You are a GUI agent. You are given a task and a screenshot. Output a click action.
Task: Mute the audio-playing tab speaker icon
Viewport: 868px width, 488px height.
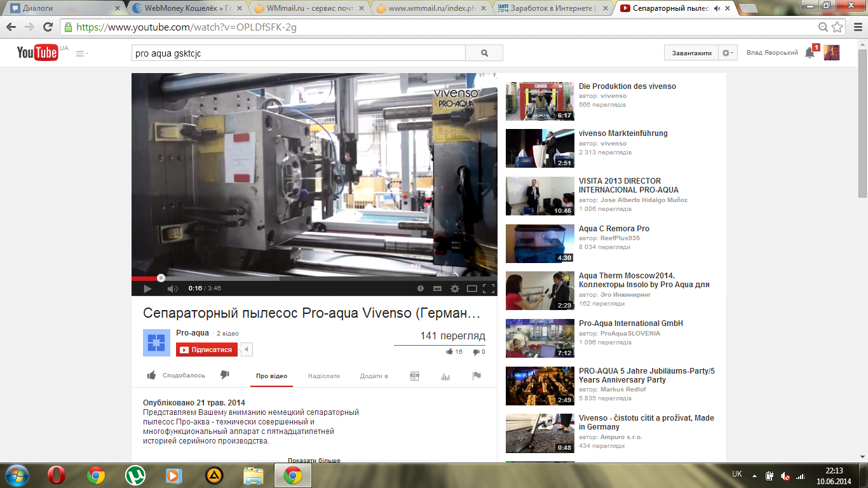coord(717,8)
